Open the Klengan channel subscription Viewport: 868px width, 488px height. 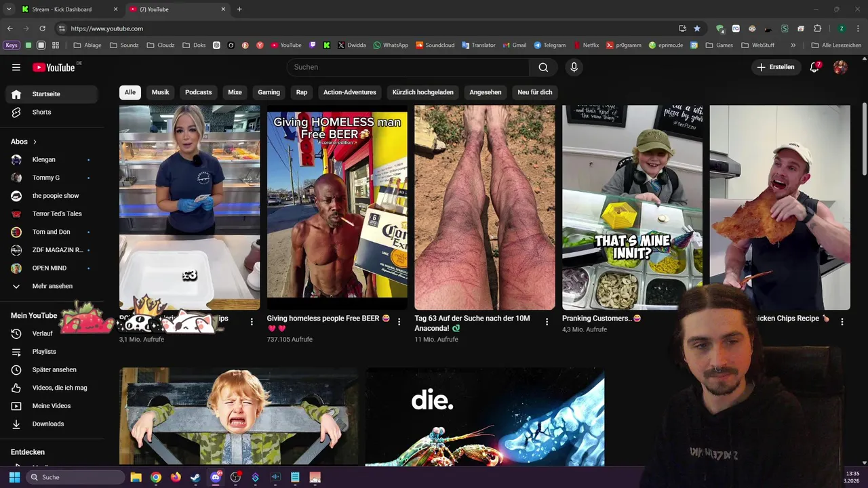52,159
